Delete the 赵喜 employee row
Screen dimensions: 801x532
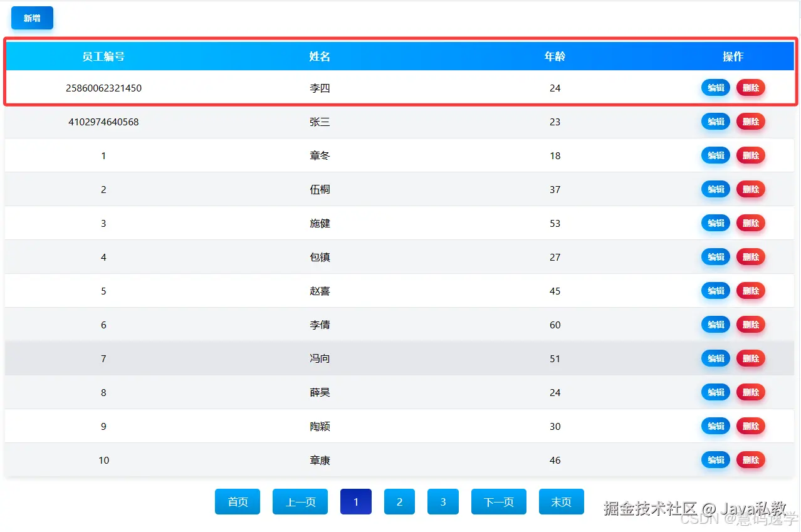[751, 291]
